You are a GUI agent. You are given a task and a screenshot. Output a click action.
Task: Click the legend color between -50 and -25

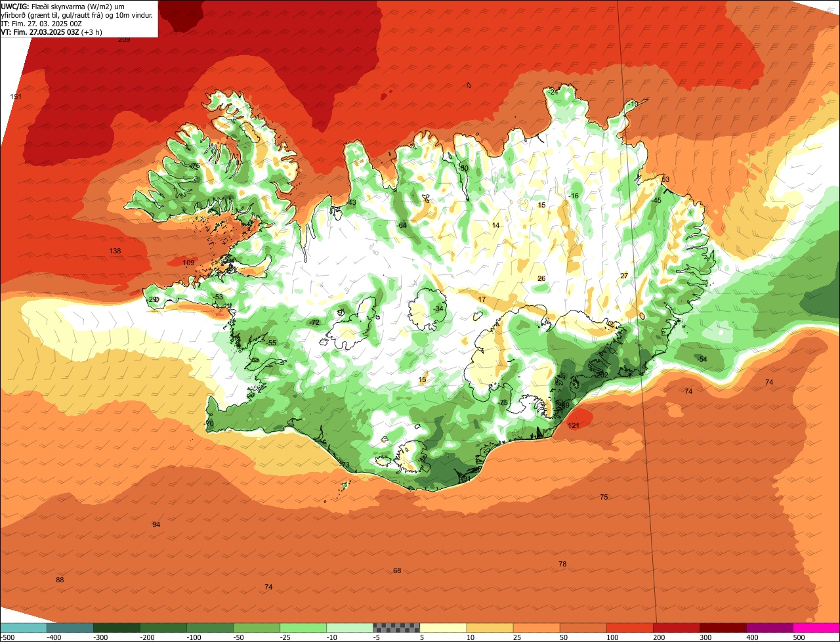click(x=257, y=628)
